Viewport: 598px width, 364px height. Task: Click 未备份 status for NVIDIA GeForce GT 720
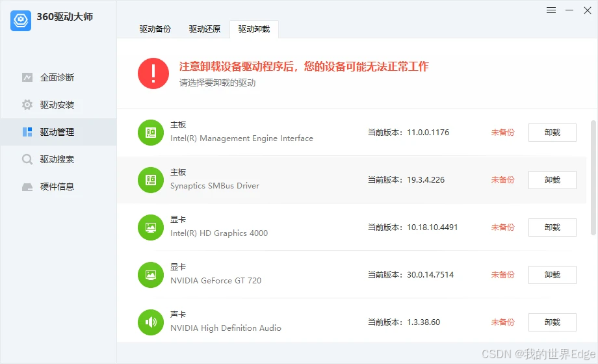(x=502, y=275)
